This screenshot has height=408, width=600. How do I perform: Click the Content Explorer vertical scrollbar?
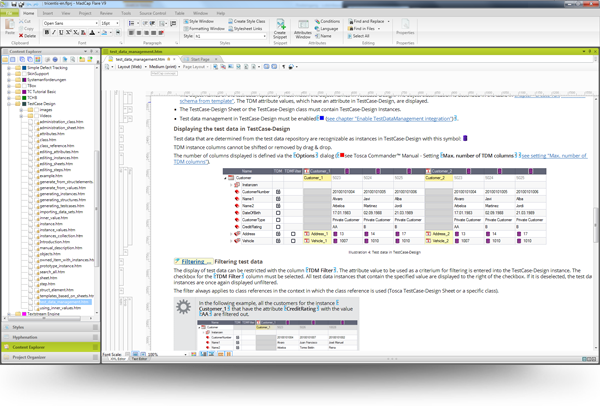coord(97,209)
